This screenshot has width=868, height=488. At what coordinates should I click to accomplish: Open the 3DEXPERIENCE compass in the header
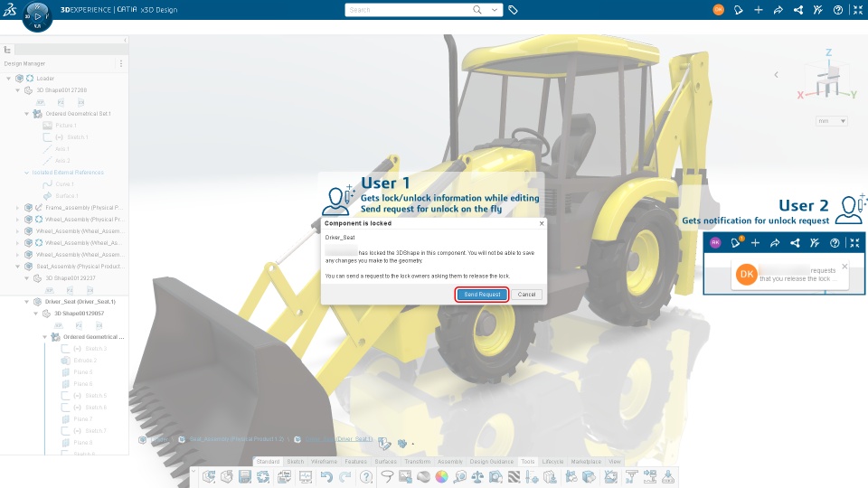click(37, 16)
